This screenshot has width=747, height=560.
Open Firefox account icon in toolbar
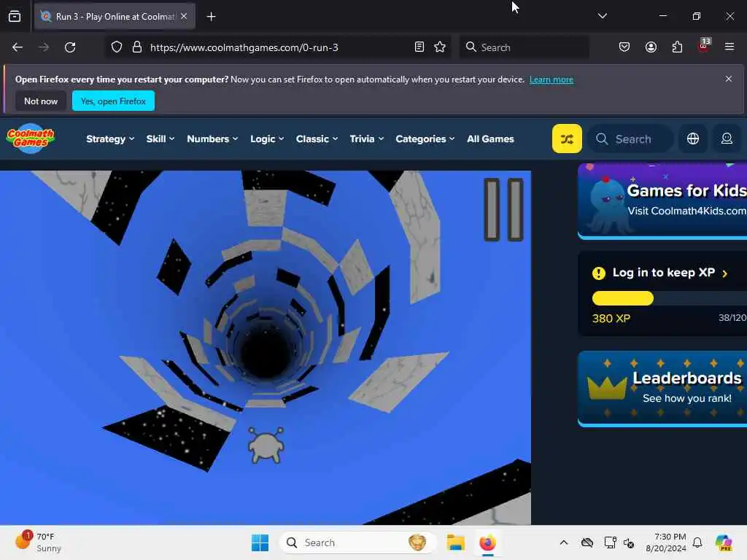point(651,47)
